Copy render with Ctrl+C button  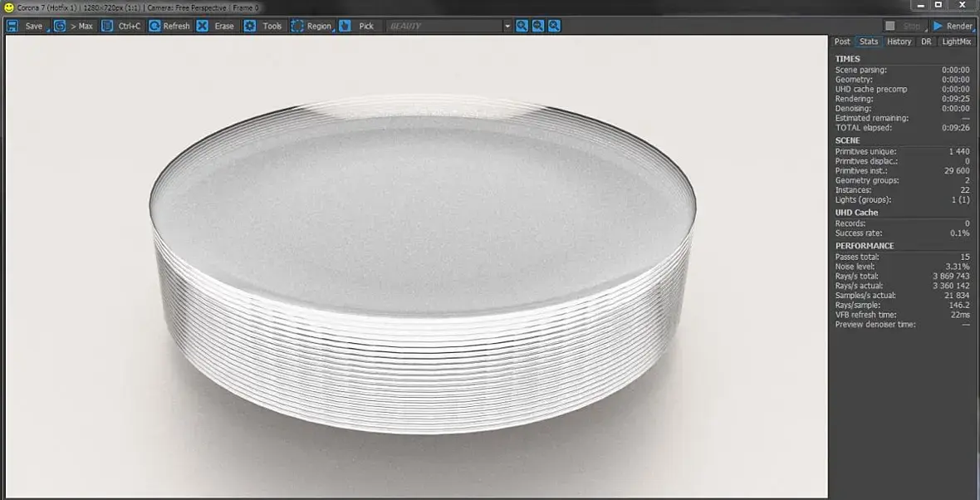pos(122,27)
